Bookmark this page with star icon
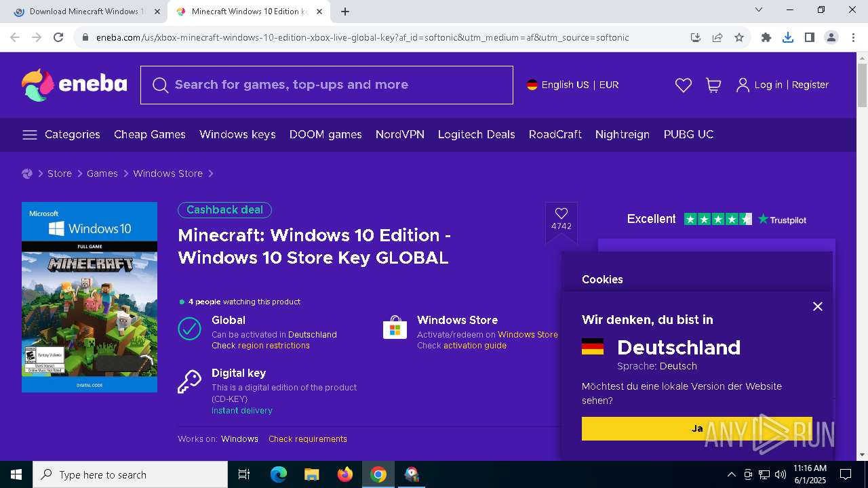 pyautogui.click(x=739, y=37)
